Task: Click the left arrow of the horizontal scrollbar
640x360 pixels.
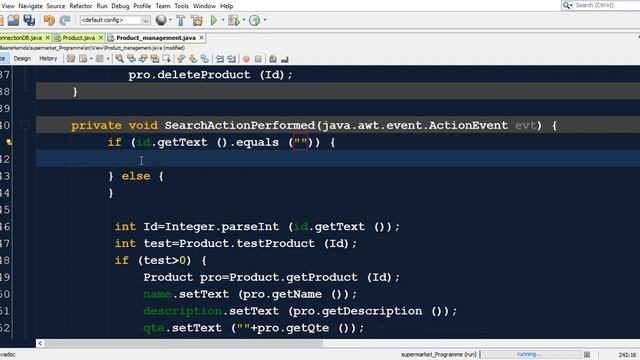Action: 40,344
